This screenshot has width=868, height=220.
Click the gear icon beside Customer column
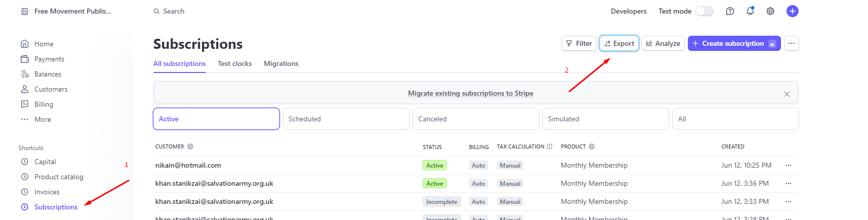tap(190, 146)
